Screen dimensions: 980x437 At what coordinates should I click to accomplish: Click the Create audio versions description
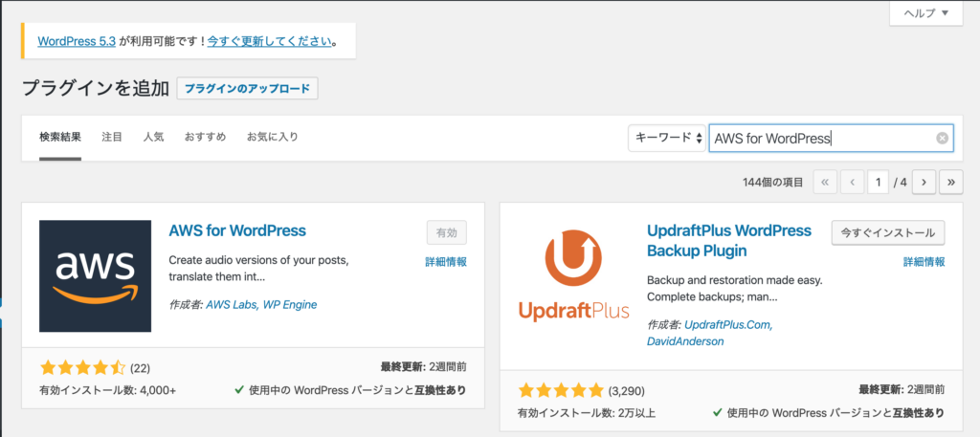[x=258, y=268]
